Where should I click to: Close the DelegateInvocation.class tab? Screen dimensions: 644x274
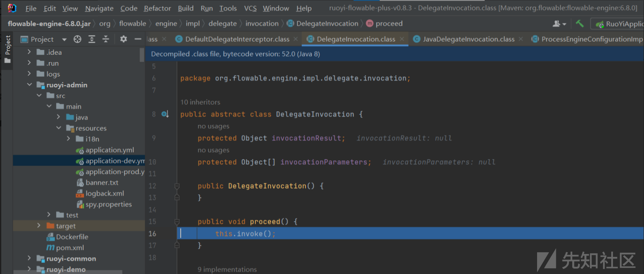tap(402, 39)
